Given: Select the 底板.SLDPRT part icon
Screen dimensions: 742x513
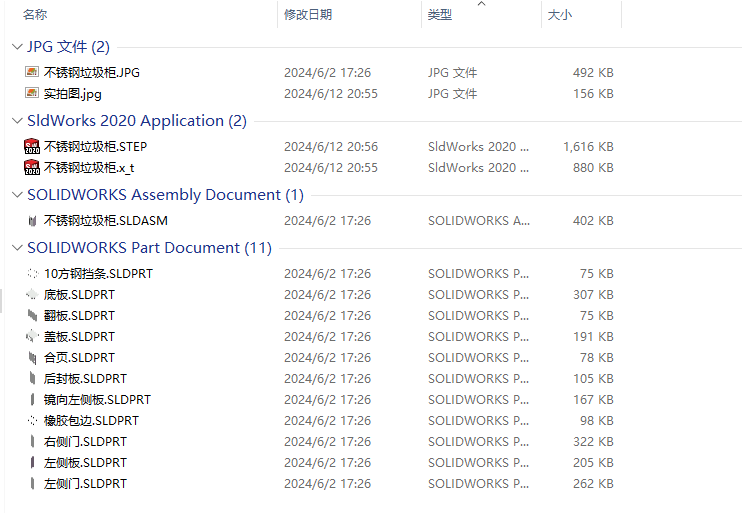Looking at the screenshot, I should [x=32, y=294].
